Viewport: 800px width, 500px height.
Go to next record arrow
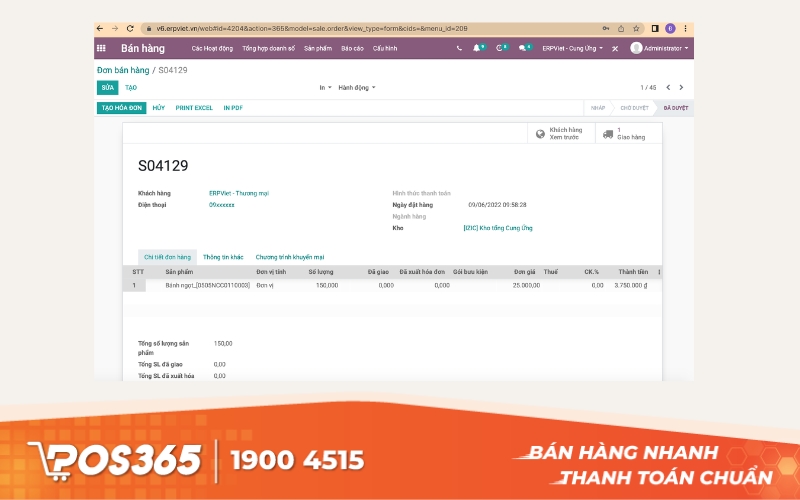pyautogui.click(x=681, y=88)
